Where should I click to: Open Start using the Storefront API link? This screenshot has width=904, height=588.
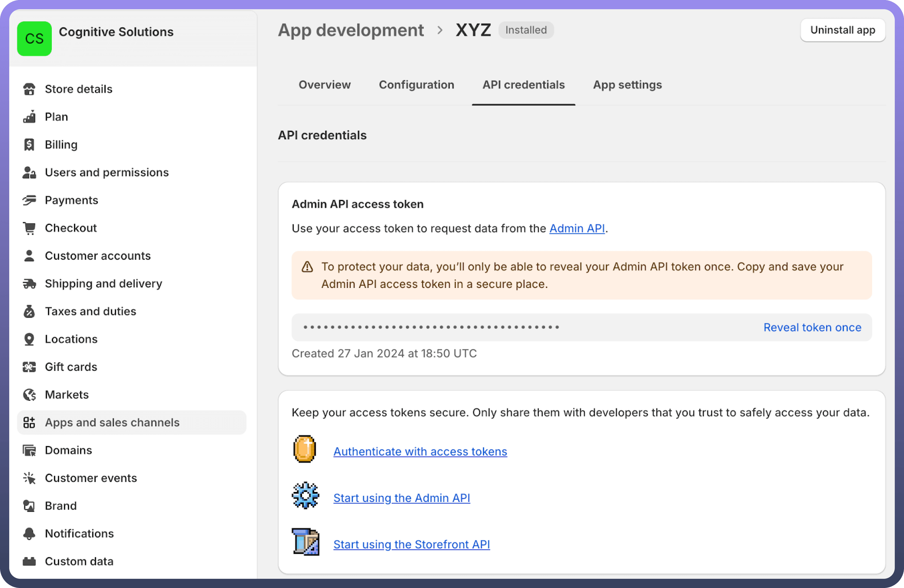pyautogui.click(x=411, y=544)
